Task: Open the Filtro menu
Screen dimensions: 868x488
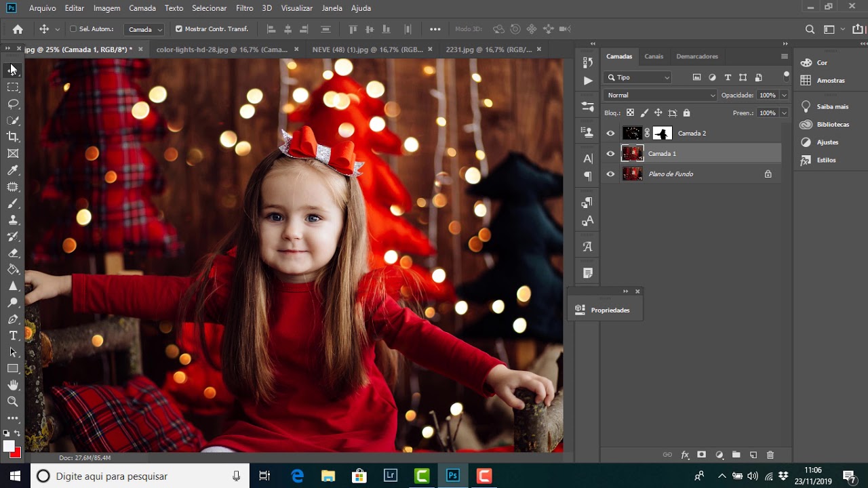Action: coord(245,8)
